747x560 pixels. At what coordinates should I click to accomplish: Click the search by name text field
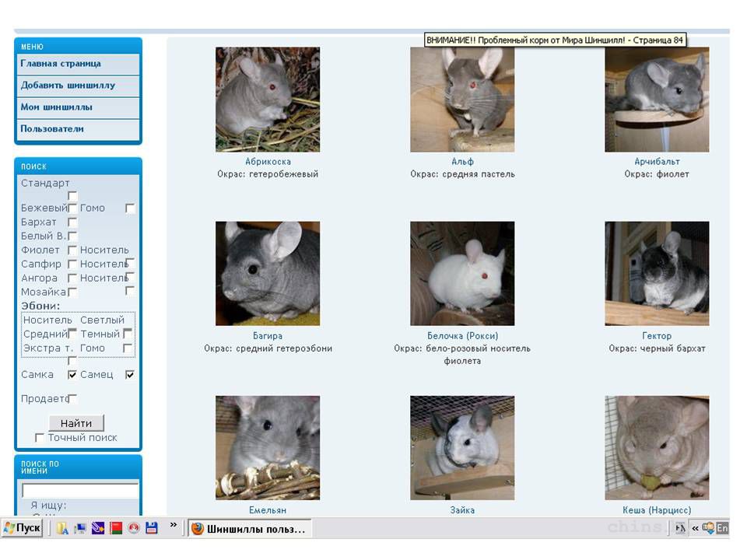coord(80,491)
